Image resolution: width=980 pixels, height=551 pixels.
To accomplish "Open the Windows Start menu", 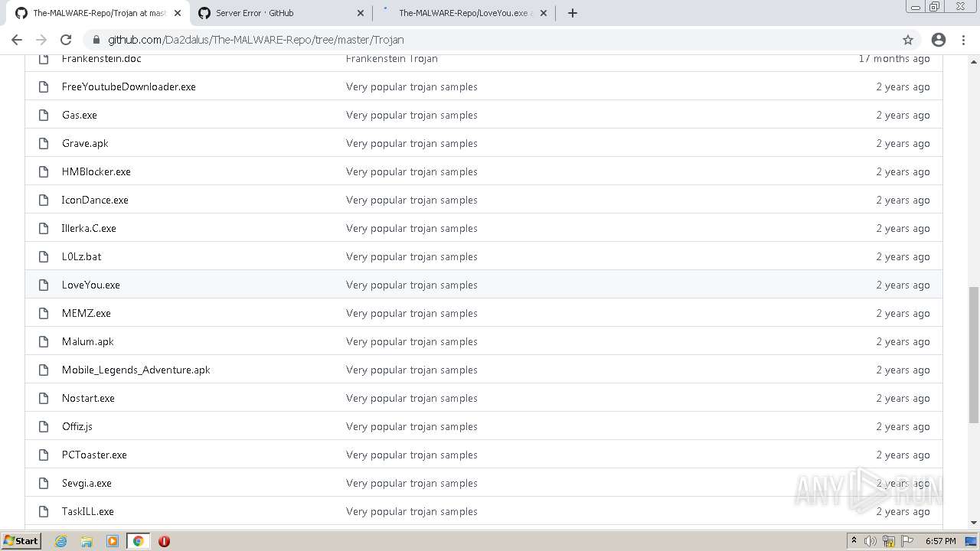I will click(21, 541).
